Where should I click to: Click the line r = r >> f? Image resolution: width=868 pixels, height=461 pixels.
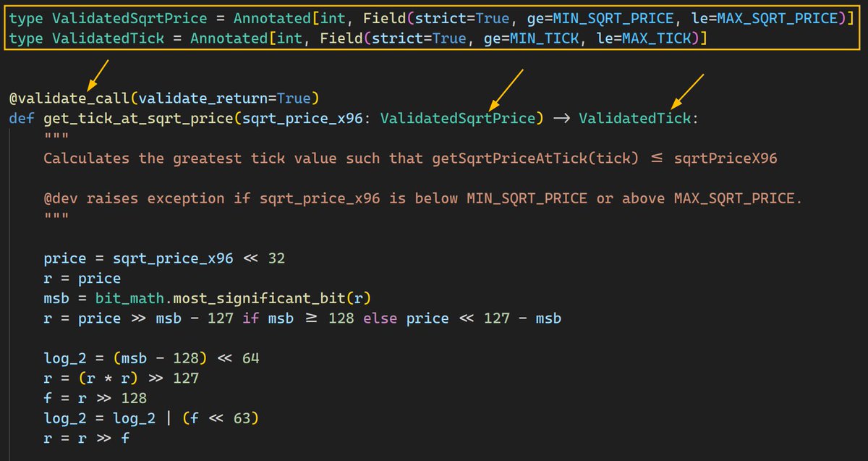click(x=86, y=439)
